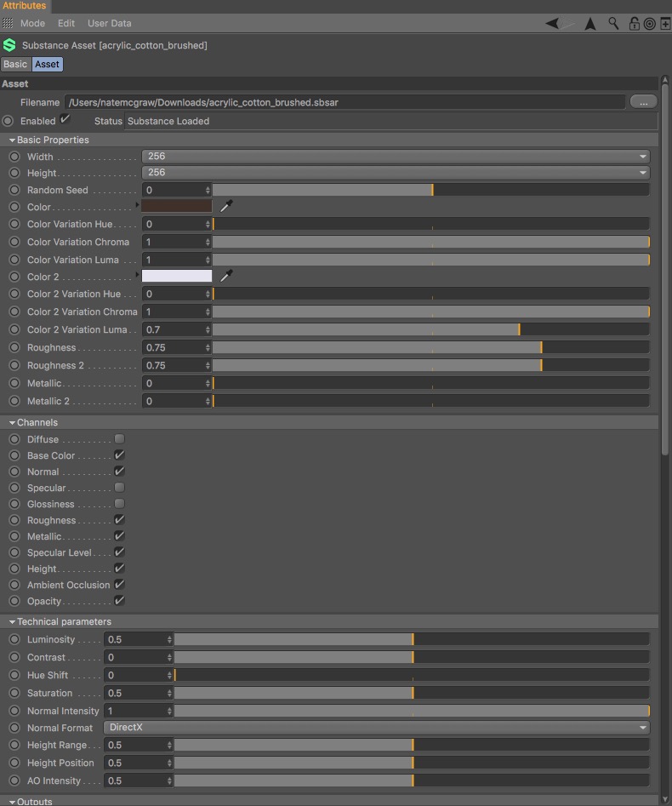Click the Metallic value field
Viewport: 672px width, 806px height.
[x=174, y=384]
